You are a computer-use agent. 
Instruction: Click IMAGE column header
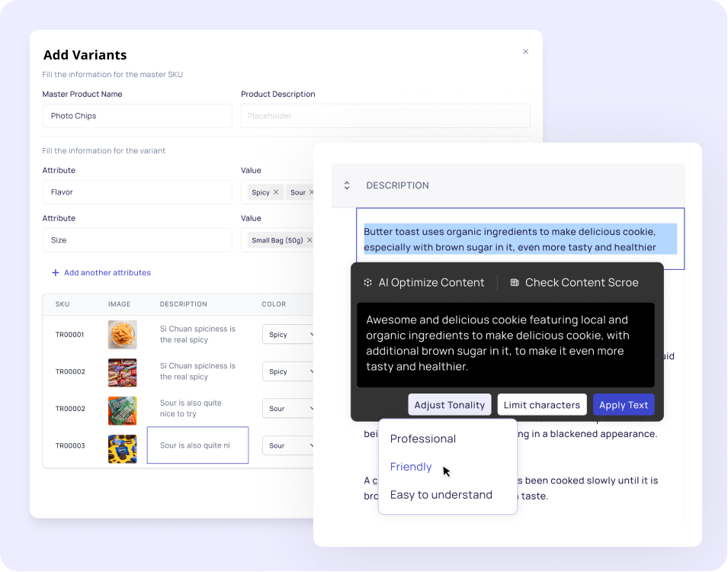(120, 304)
